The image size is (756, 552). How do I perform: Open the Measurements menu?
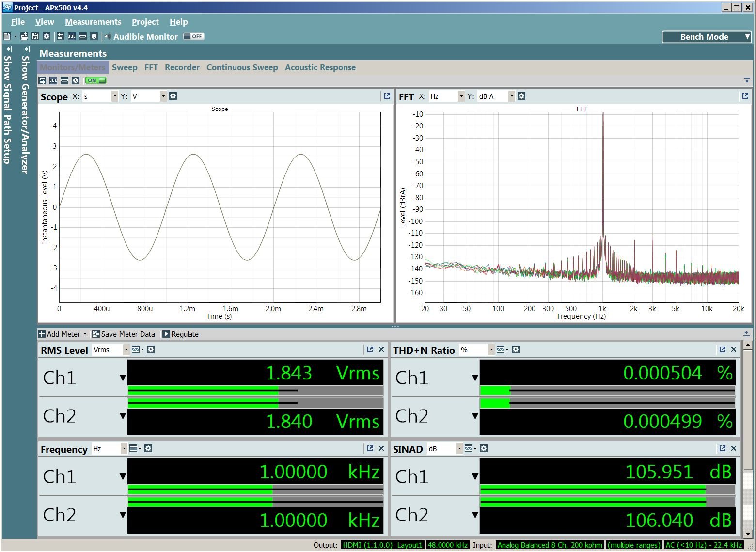point(93,22)
